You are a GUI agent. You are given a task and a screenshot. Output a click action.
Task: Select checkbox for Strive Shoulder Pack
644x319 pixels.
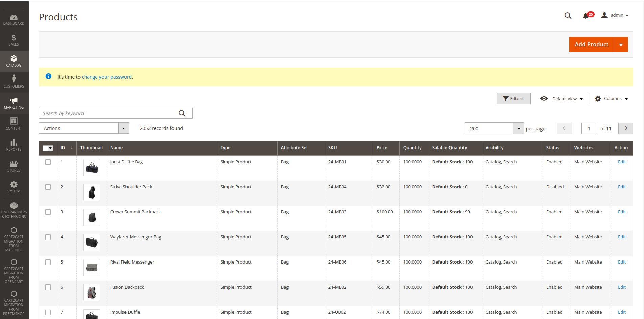(48, 187)
